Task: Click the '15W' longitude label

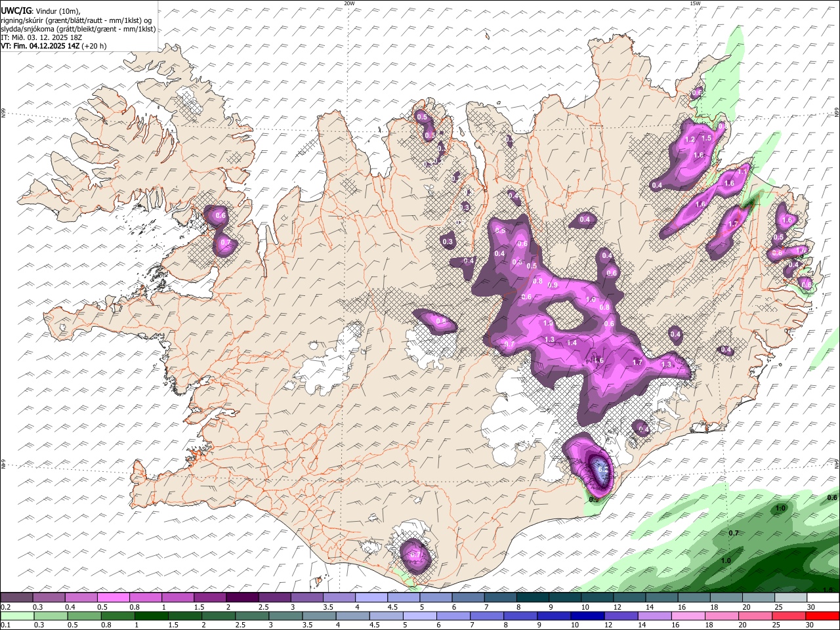Action: click(x=695, y=3)
